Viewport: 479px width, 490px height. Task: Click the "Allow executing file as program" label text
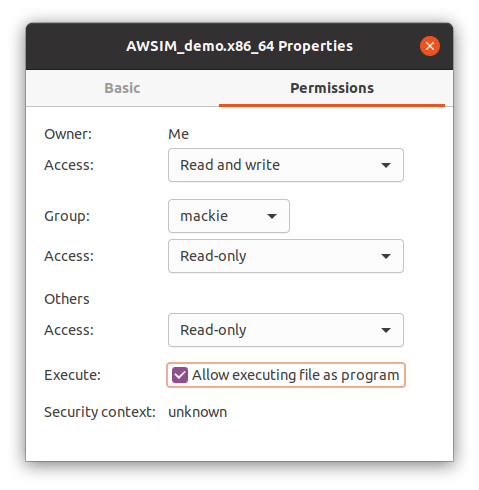pos(296,375)
